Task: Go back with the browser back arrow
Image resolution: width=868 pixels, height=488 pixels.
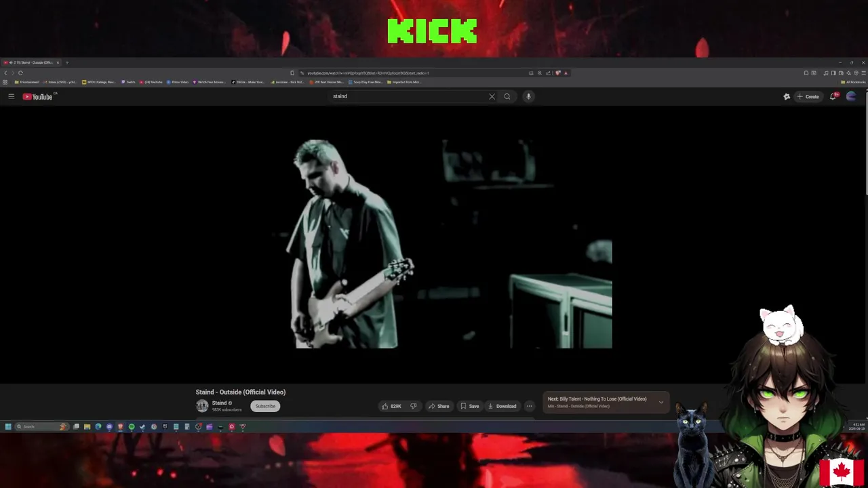Action: 5,73
